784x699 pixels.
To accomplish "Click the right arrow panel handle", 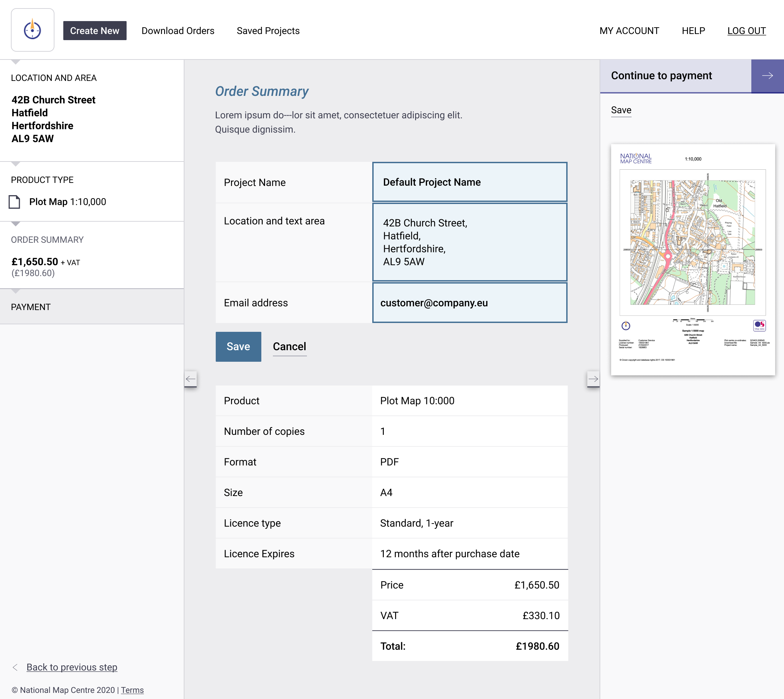I will click(x=593, y=379).
